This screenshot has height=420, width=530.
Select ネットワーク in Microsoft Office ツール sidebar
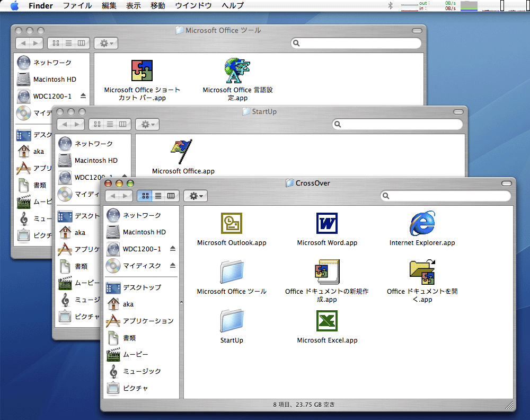click(x=52, y=63)
